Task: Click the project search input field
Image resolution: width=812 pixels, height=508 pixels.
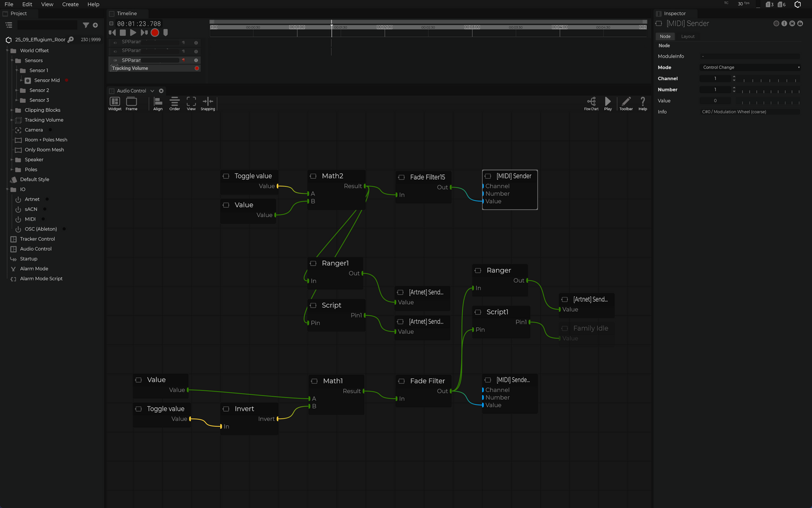Action: tap(48, 25)
